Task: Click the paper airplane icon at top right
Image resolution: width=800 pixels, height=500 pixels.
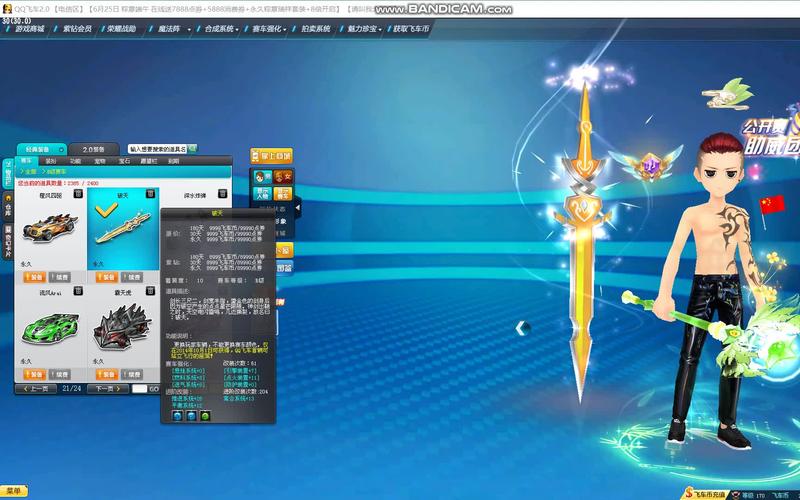Action: [728, 94]
